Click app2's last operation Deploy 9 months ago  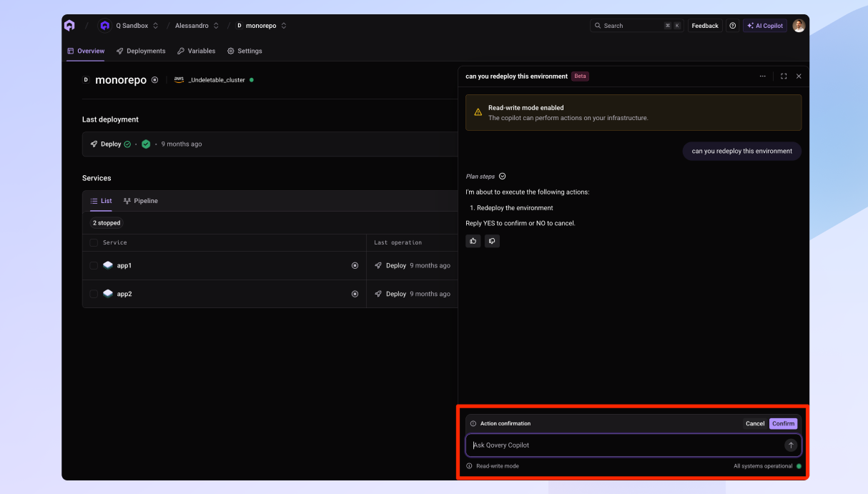point(413,294)
